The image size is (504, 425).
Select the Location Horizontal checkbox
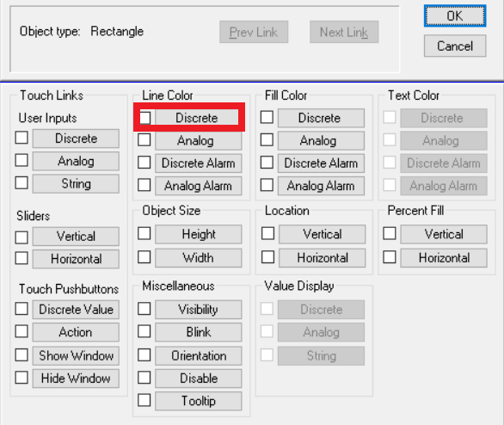pos(267,257)
